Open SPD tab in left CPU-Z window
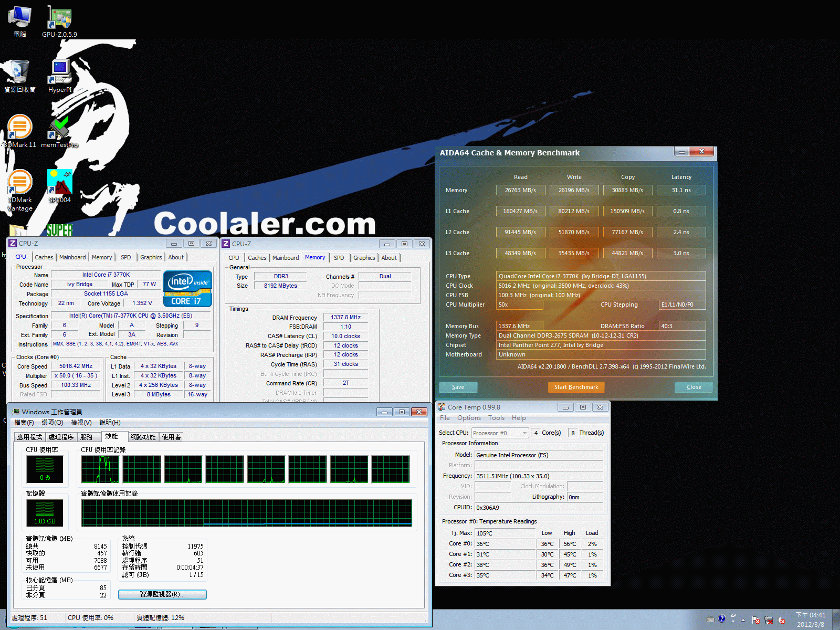This screenshot has height=630, width=840. click(126, 257)
